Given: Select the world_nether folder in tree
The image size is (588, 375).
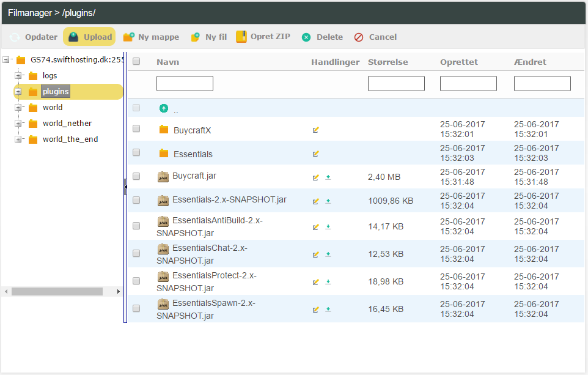Looking at the screenshot, I should 67,123.
